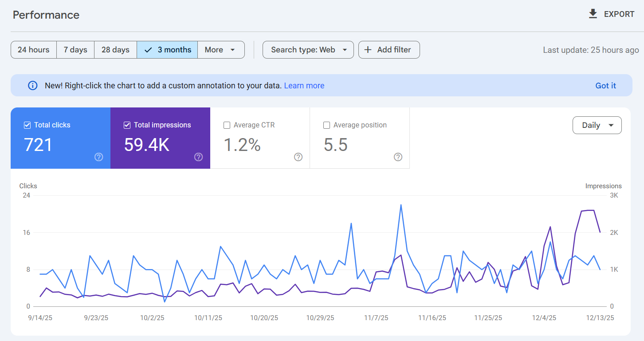
Task: Click the clicks peak on the chart
Action: coord(401,205)
